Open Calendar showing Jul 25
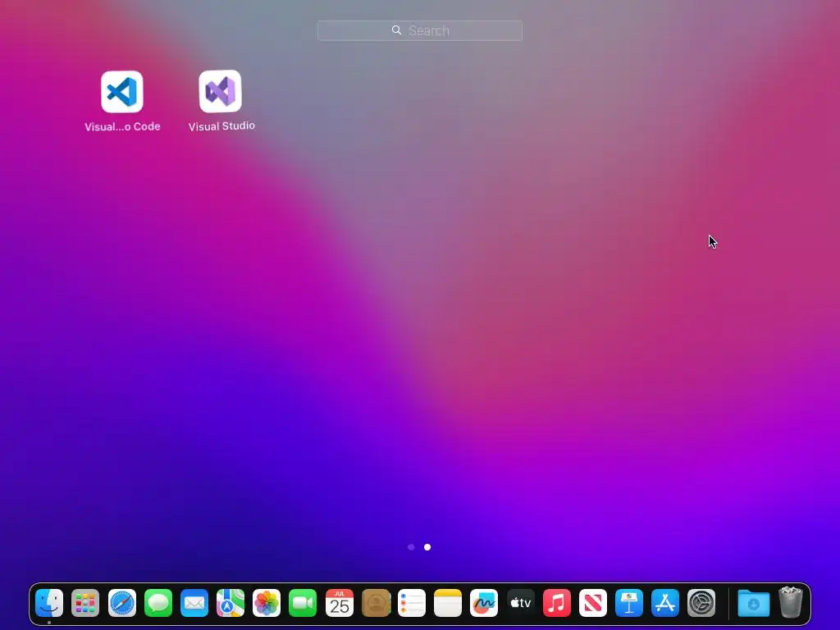Screen dimensions: 840x630 click(339, 603)
